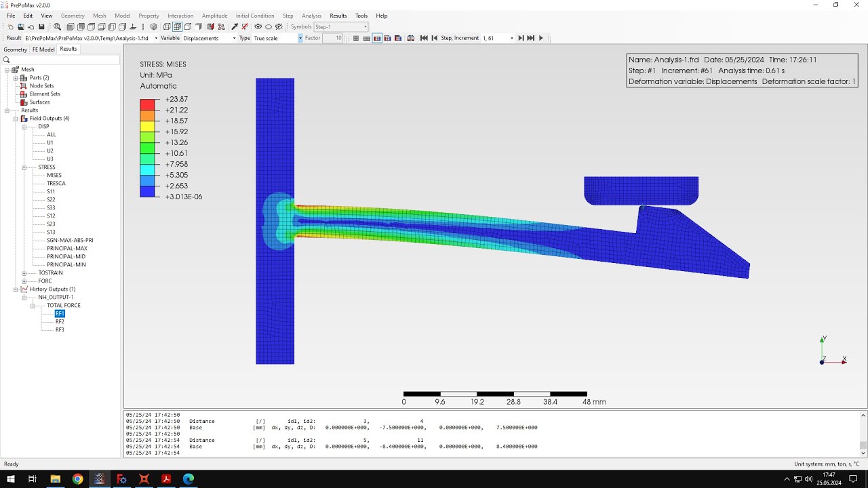This screenshot has height=488, width=868.
Task: Select TRESCA in the results tree
Action: click(56, 183)
